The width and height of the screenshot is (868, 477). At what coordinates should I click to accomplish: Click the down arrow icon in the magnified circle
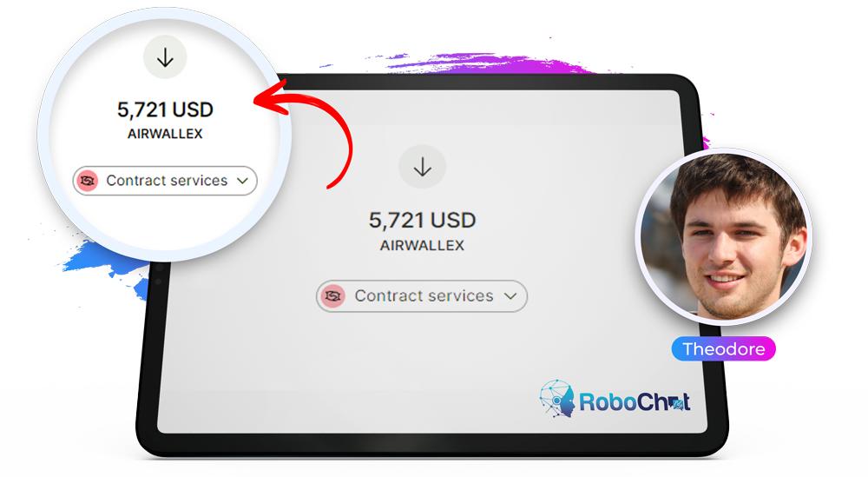[x=165, y=57]
